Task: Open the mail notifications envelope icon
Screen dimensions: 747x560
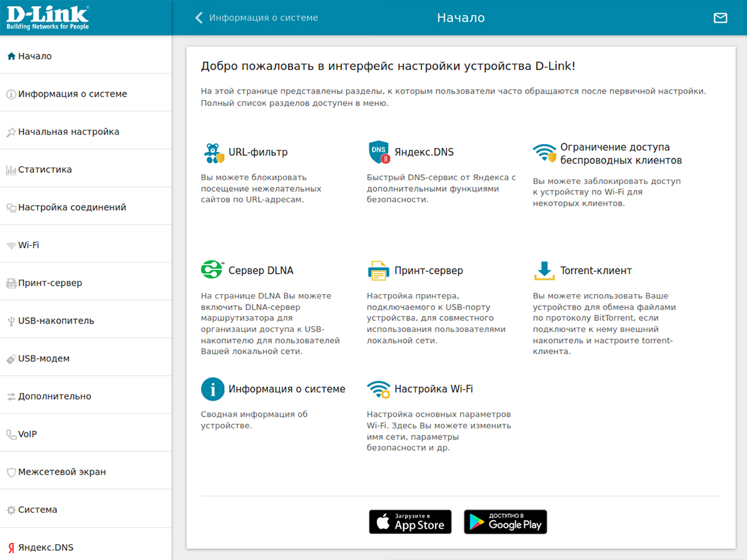Action: 720,18
